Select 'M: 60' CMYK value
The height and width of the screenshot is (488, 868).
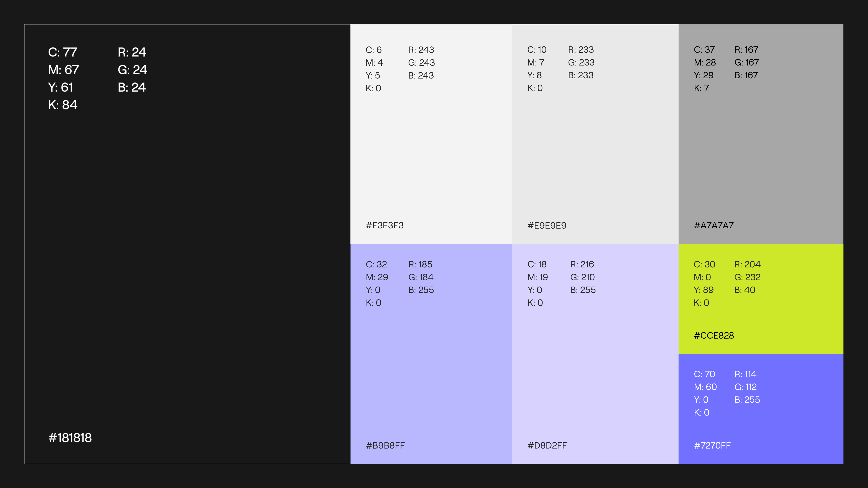706,387
